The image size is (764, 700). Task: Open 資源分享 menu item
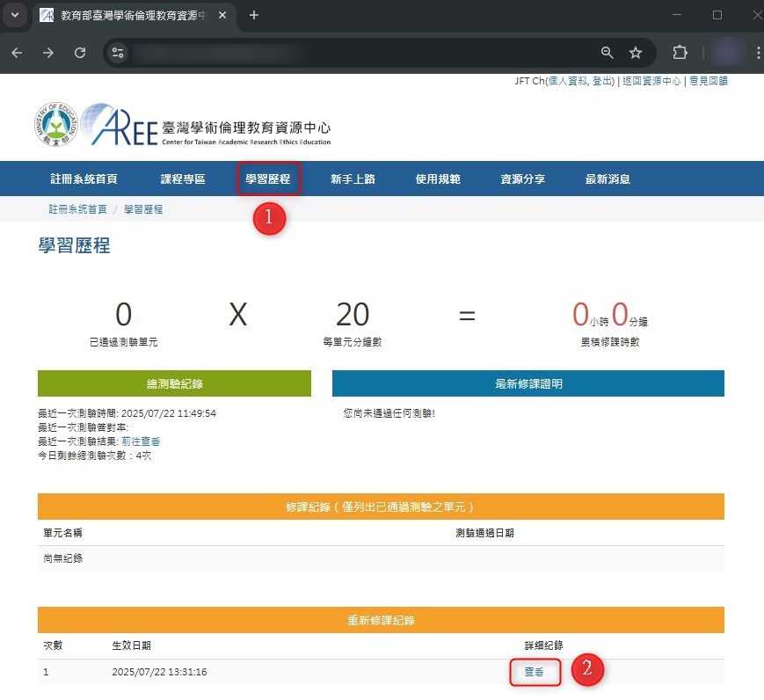tap(523, 179)
